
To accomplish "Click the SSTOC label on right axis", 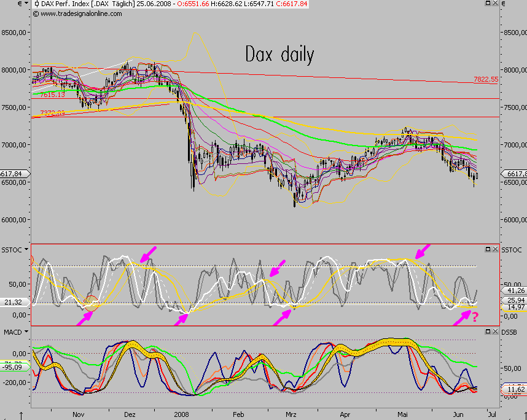I will click(x=512, y=250).
